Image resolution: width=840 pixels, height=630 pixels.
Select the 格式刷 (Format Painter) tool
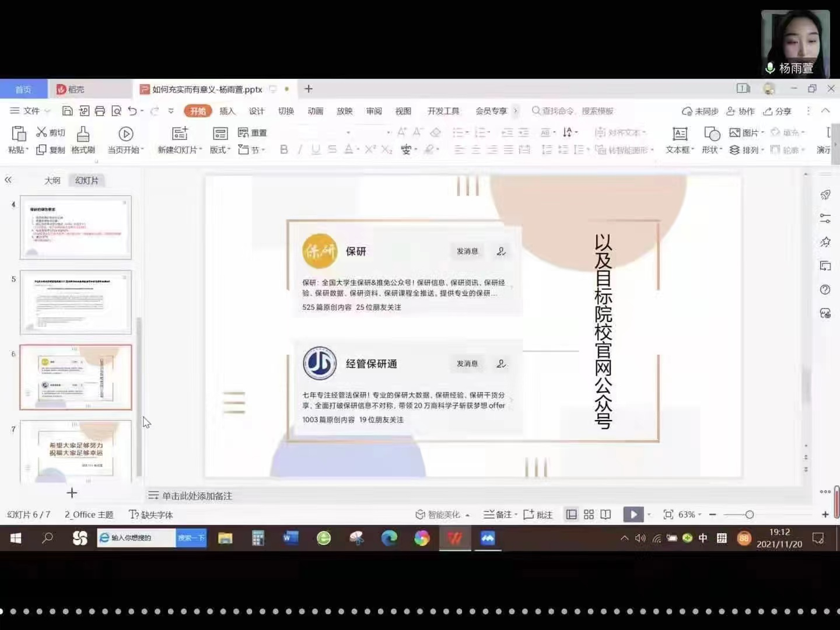(x=82, y=140)
